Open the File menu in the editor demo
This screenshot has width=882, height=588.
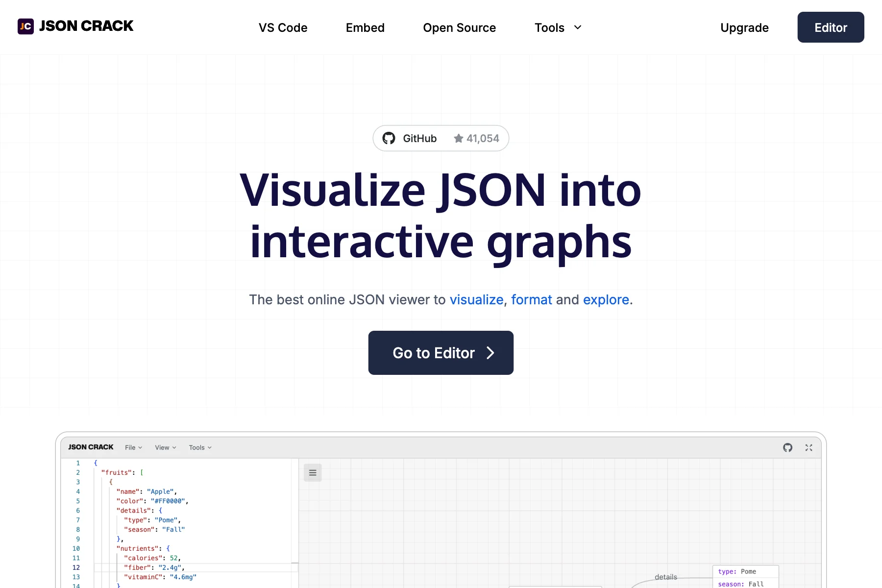click(133, 447)
